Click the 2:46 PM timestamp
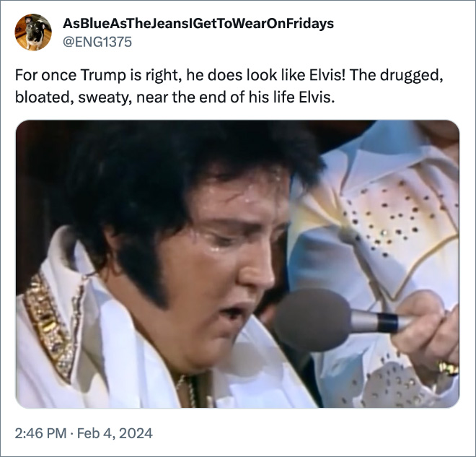 (x=40, y=433)
